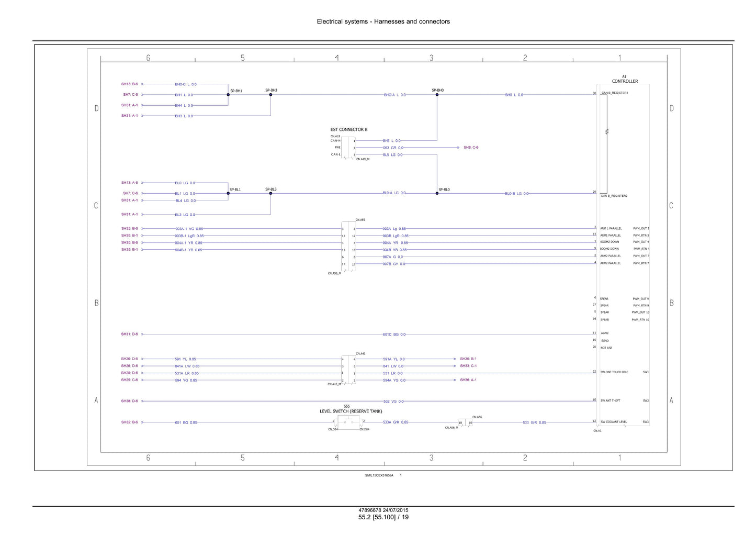Select the SP-BL0 splice point

[x=437, y=193]
